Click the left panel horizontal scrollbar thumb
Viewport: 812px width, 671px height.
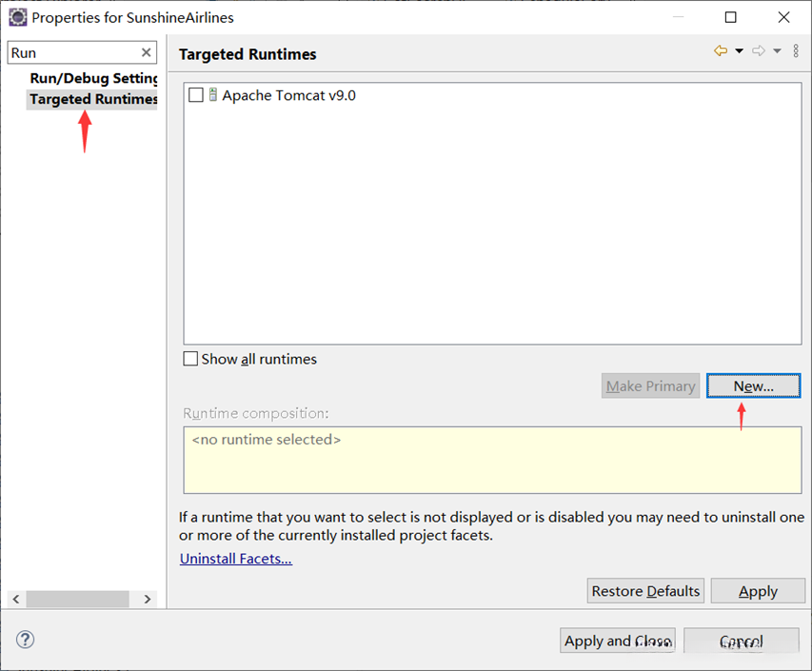[77, 599]
